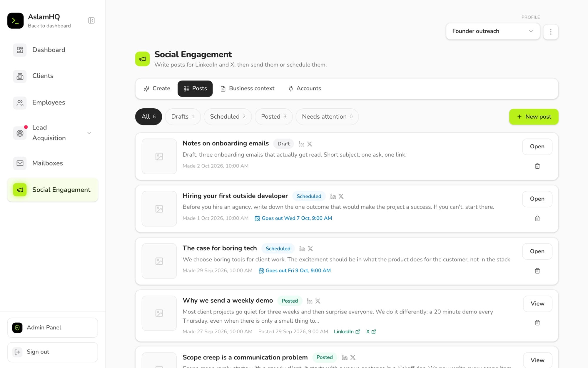Click LinkedIn icon on Notes on onboarding emails

(x=301, y=144)
